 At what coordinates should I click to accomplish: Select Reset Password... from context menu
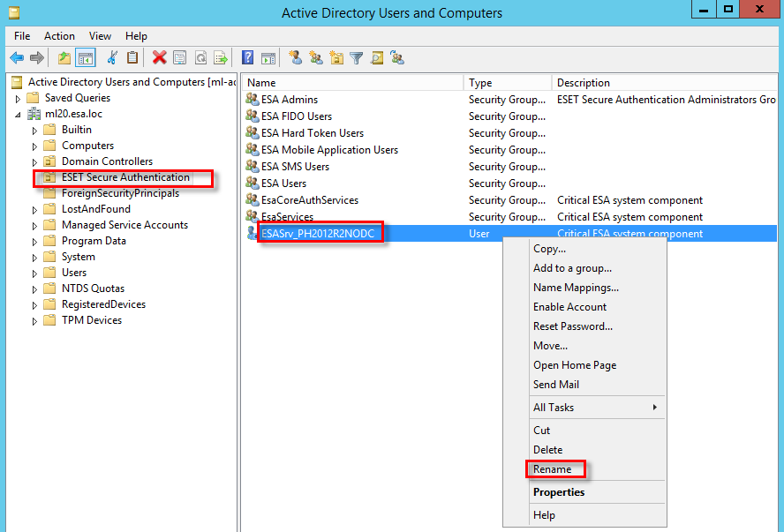click(572, 326)
